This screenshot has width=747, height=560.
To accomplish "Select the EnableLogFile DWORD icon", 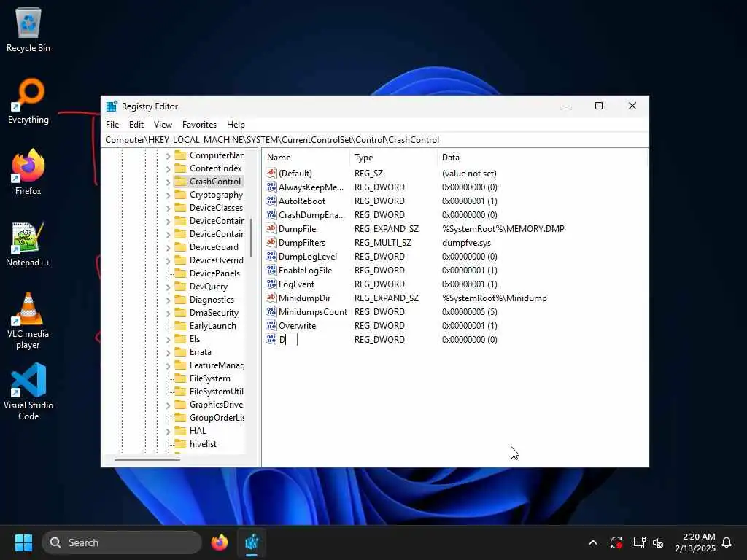I will tap(271, 270).
